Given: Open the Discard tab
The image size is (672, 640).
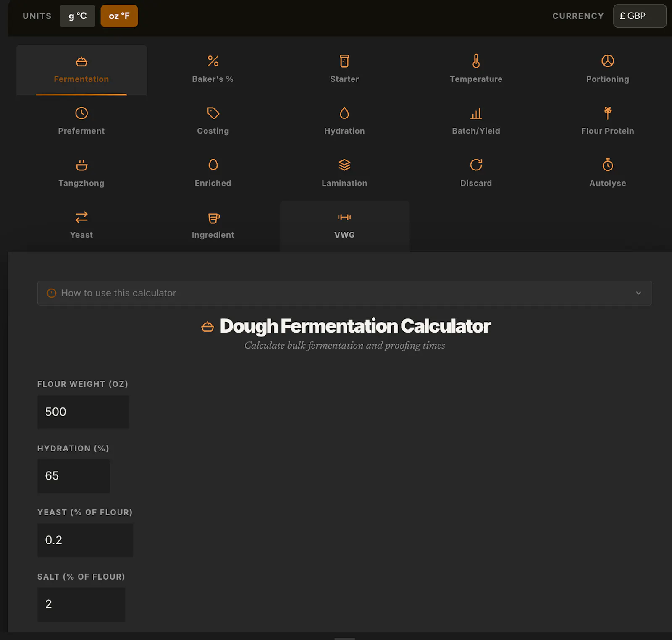Looking at the screenshot, I should click(476, 174).
